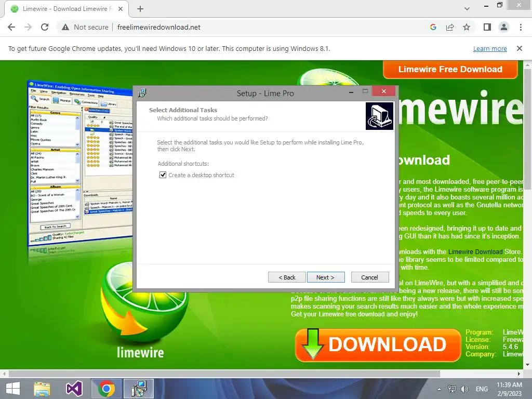Click the Next button in Setup
This screenshot has height=399, width=532.
tap(326, 277)
